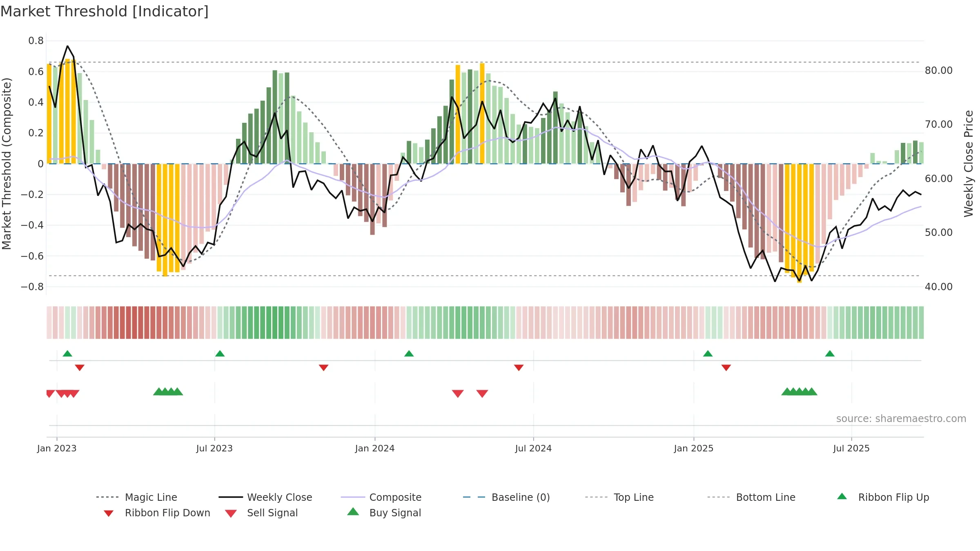Toggle the Buy Signal legend entry

coord(384,513)
